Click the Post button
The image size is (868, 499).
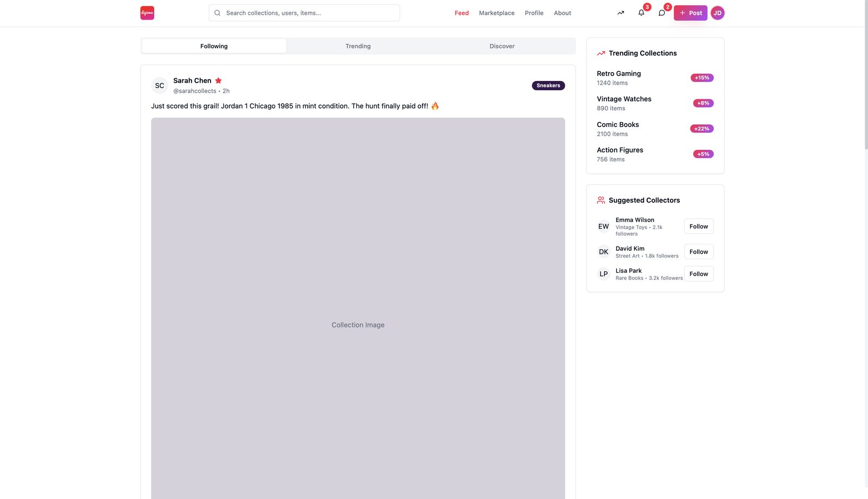[691, 13]
